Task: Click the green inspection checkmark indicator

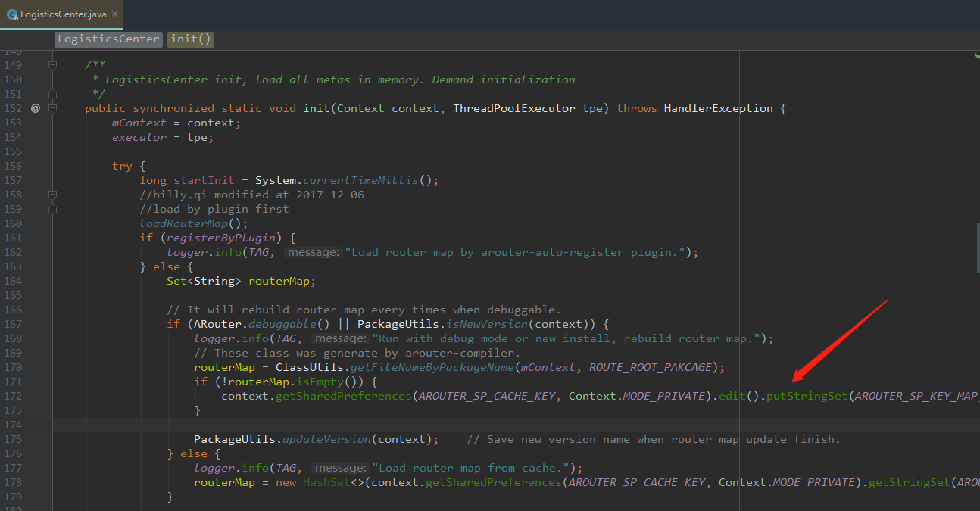Action: [x=975, y=56]
